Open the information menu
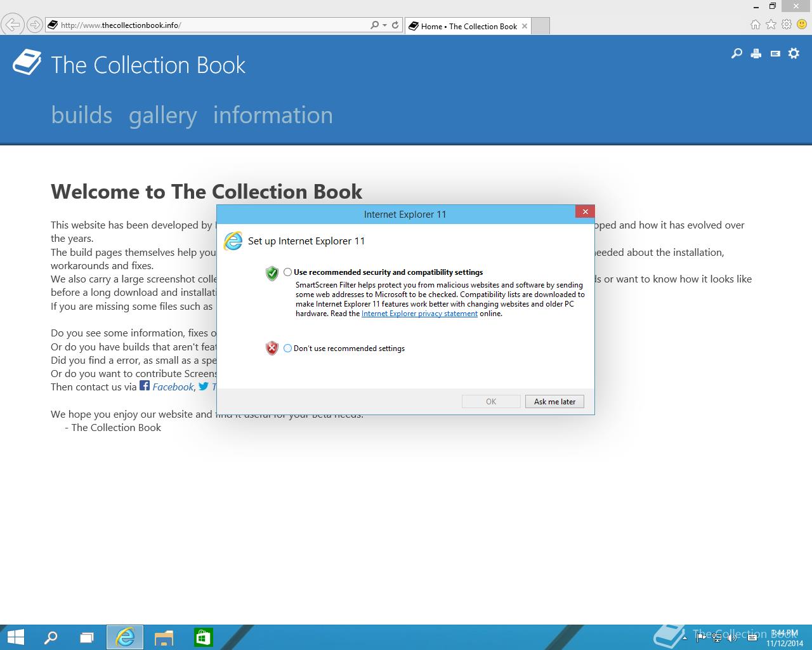 tap(273, 115)
